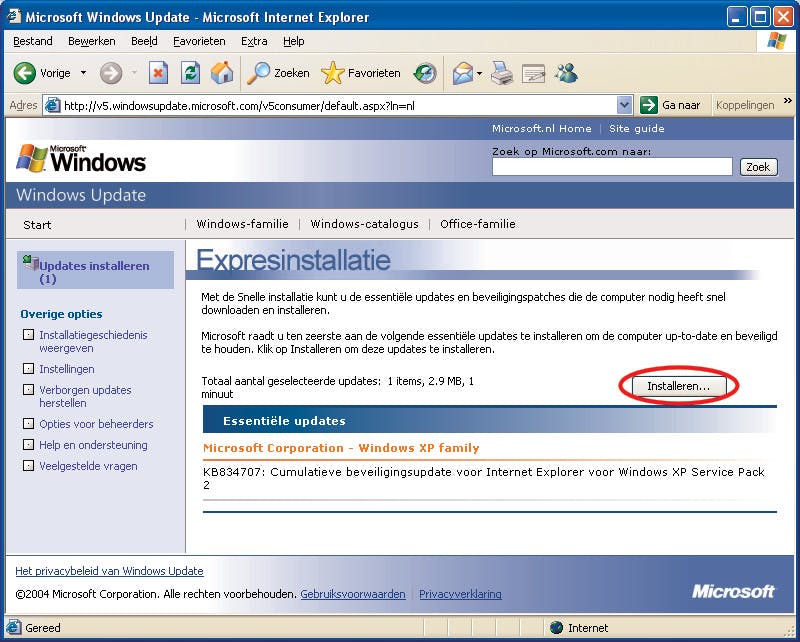Click the page icon in address bar
The width and height of the screenshot is (800, 642).
coord(52,106)
